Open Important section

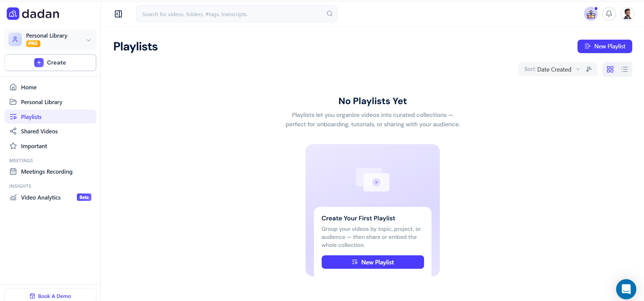[50, 146]
